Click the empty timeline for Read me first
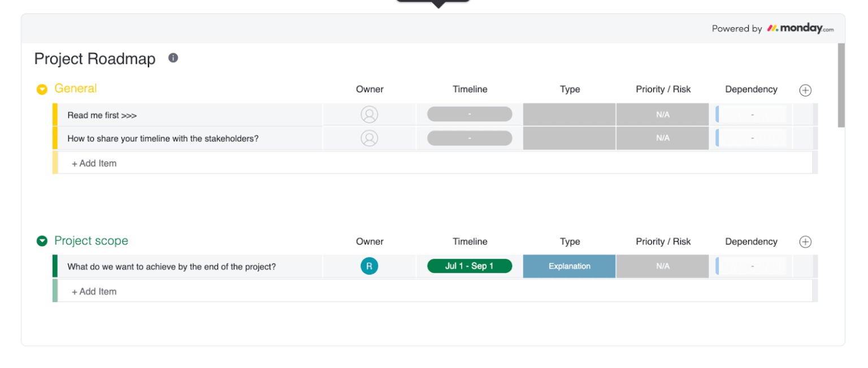Image resolution: width=868 pixels, height=368 pixels. tap(469, 115)
